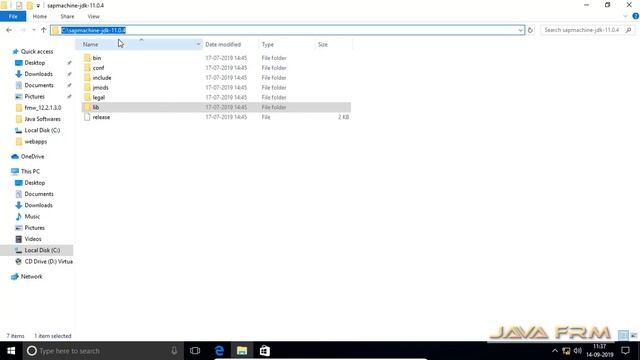Expand the address bar history dropdown
Viewport: 640px width, 360px height.
point(520,30)
